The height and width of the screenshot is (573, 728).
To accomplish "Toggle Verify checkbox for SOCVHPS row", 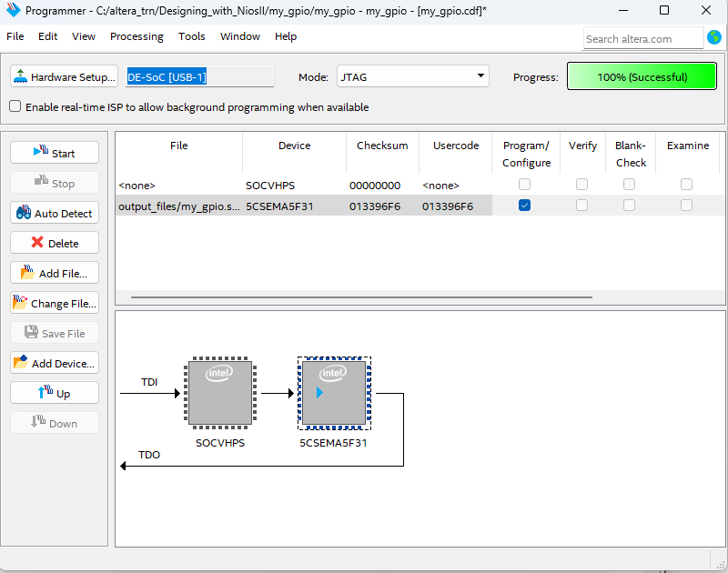I will tap(581, 185).
